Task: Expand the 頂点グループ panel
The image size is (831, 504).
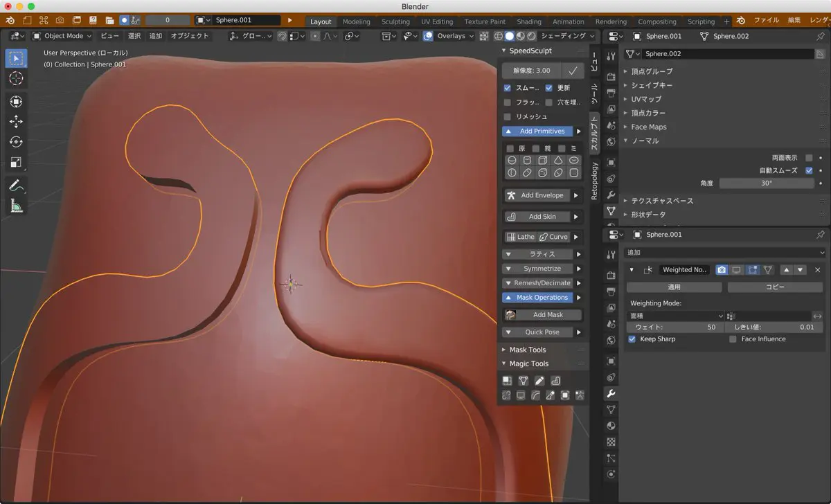Action: click(651, 71)
